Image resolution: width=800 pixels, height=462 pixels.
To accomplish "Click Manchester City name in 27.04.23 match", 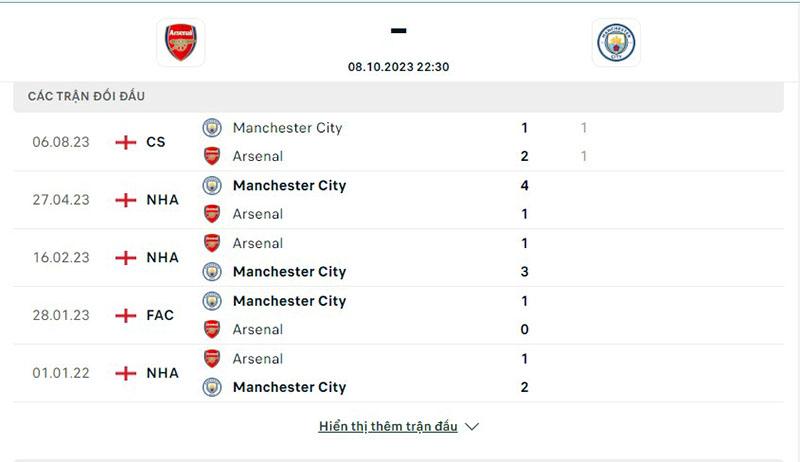I will (289, 186).
